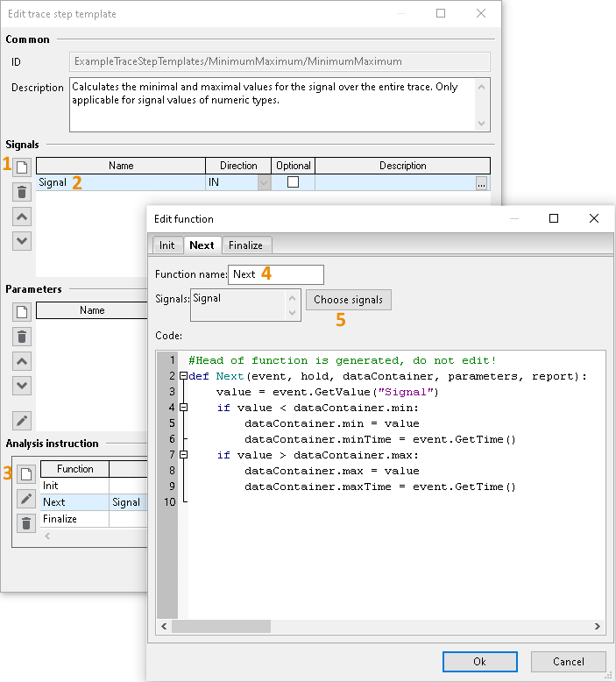Image resolution: width=616 pixels, height=682 pixels.
Task: Toggle the Optional checkbox for Signal
Action: tap(293, 181)
